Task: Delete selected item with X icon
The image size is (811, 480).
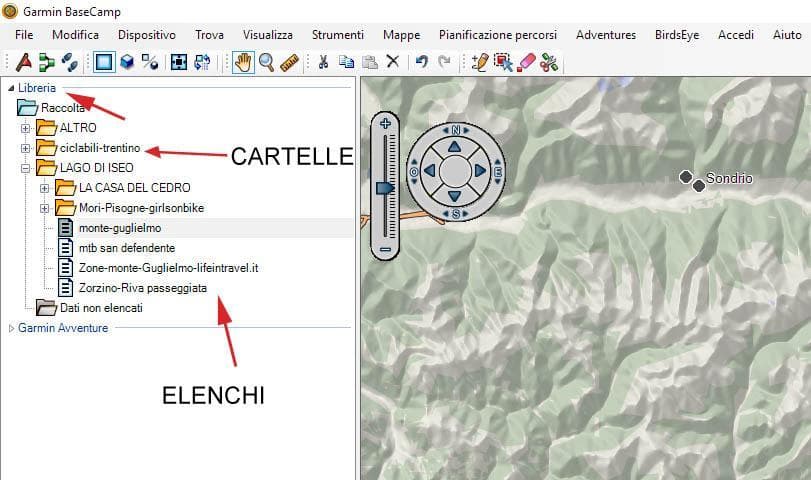Action: click(393, 62)
